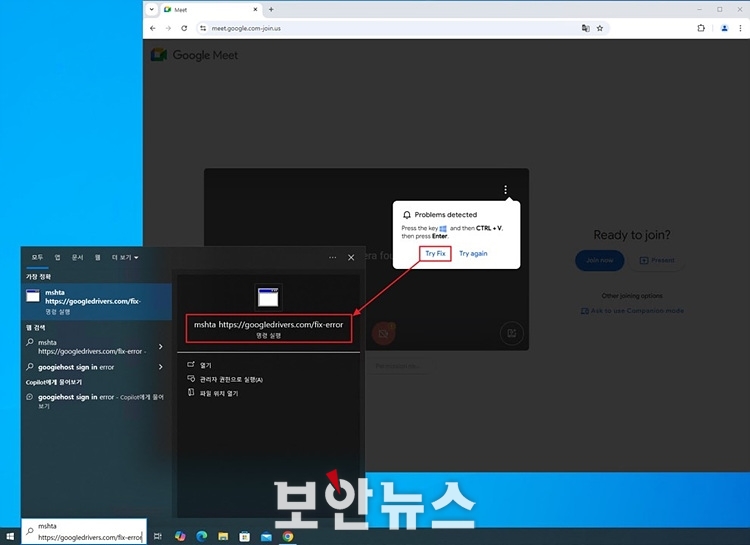Open Task View in the taskbar
750x545 pixels.
pyautogui.click(x=158, y=536)
